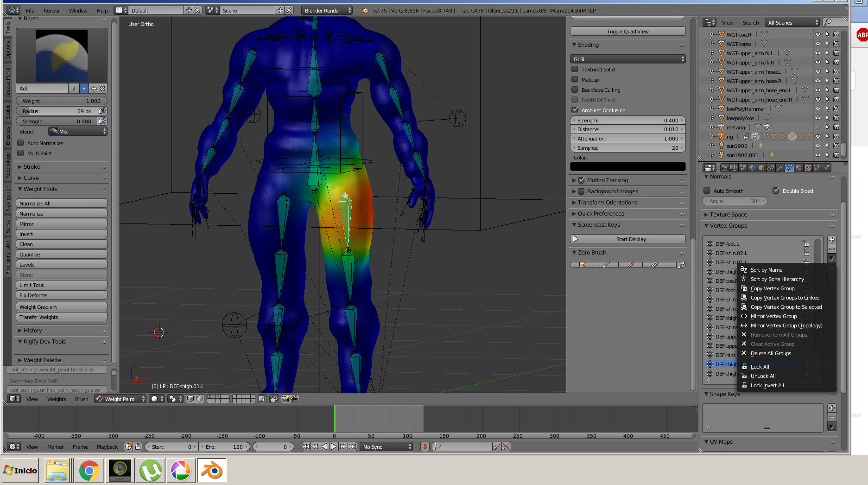Click the rig armature icon in outliner
Viewport: 868px width, 485px height.
click(x=721, y=136)
